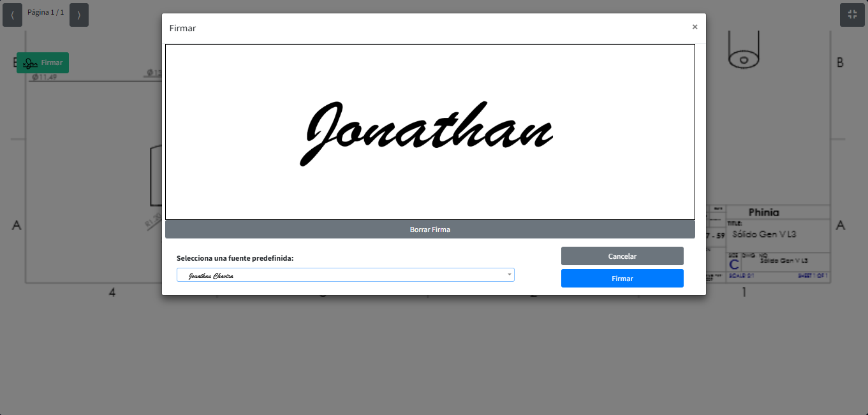Click the Jonathan signature in canvas
This screenshot has width=868, height=415.
pos(426,133)
